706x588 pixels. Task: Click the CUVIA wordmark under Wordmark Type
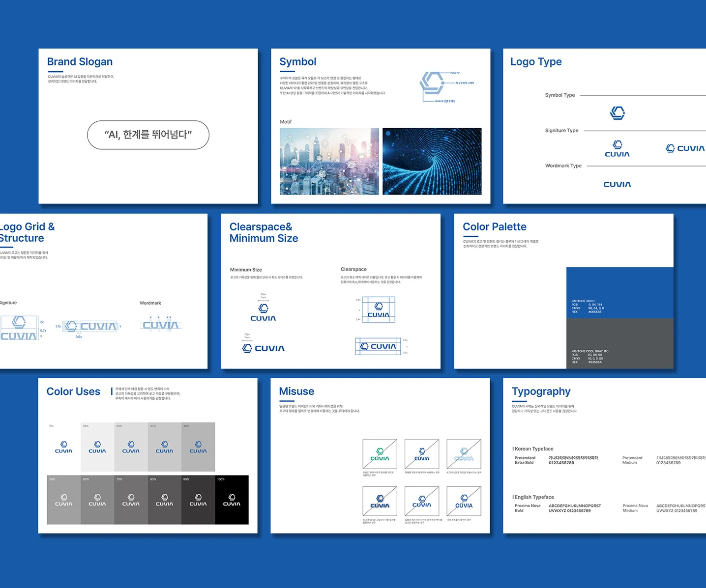point(617,184)
